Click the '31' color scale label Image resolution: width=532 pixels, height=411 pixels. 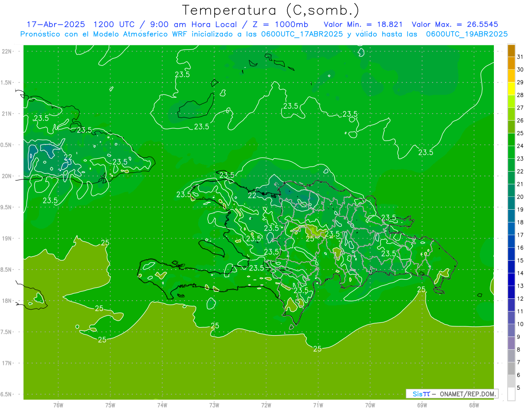pyautogui.click(x=520, y=57)
